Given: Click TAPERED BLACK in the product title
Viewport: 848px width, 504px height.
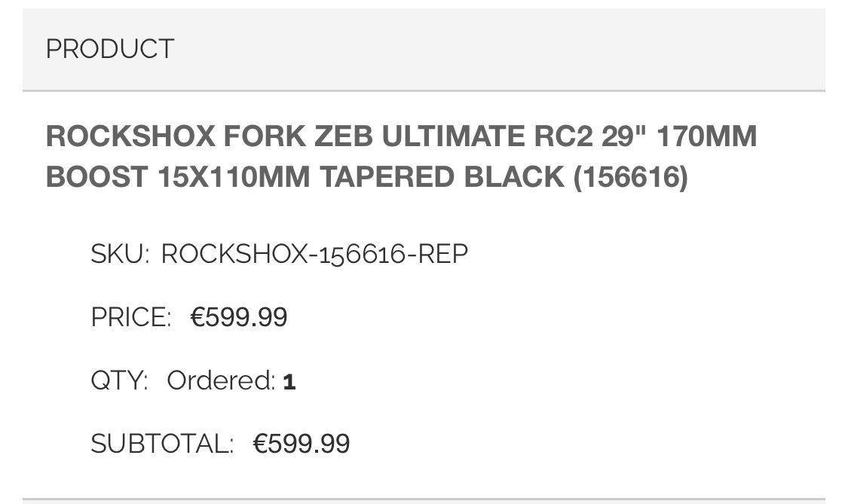Looking at the screenshot, I should (x=442, y=177).
